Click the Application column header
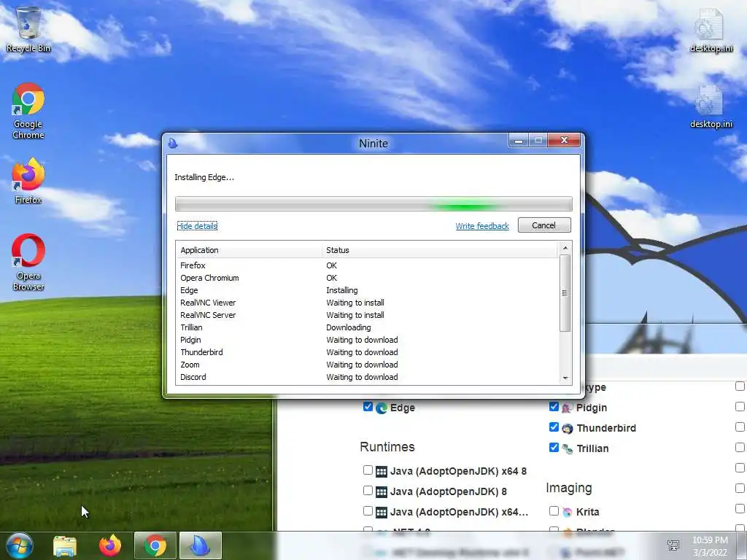This screenshot has width=747, height=560. [249, 250]
